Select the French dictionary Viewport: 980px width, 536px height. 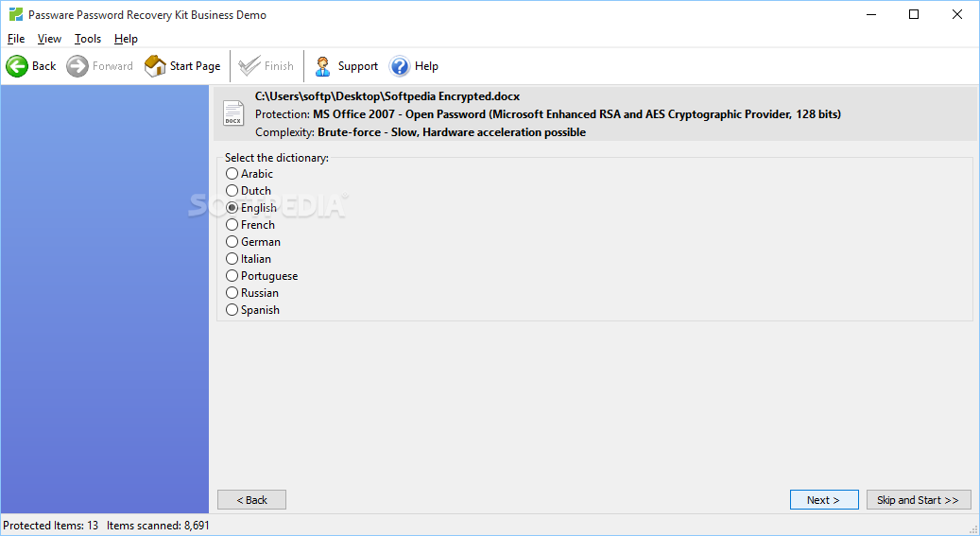pos(250,225)
